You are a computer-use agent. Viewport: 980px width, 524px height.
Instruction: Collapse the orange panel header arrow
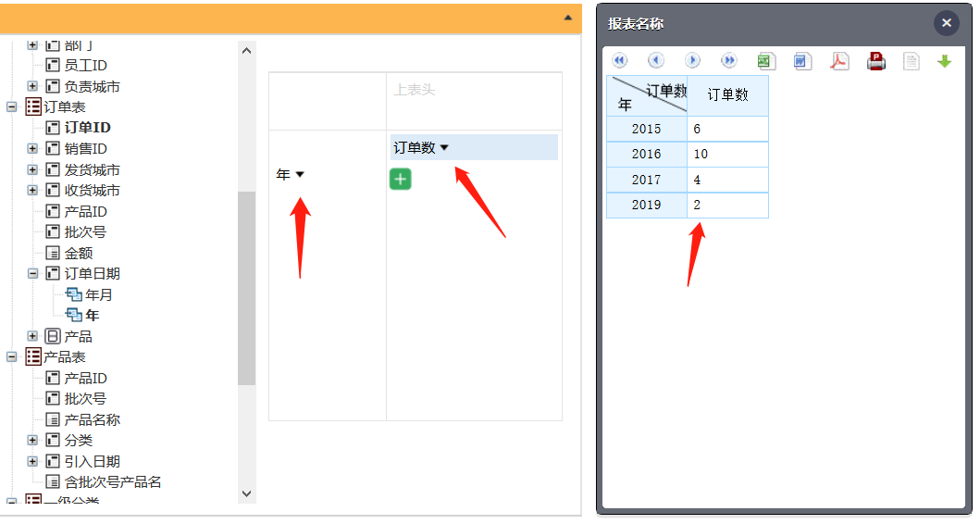[x=567, y=18]
